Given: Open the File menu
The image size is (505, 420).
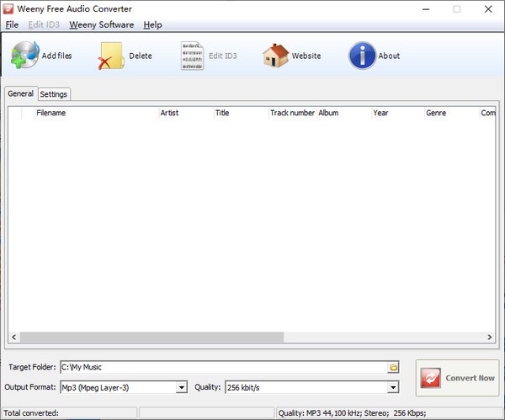Looking at the screenshot, I should click(x=12, y=24).
